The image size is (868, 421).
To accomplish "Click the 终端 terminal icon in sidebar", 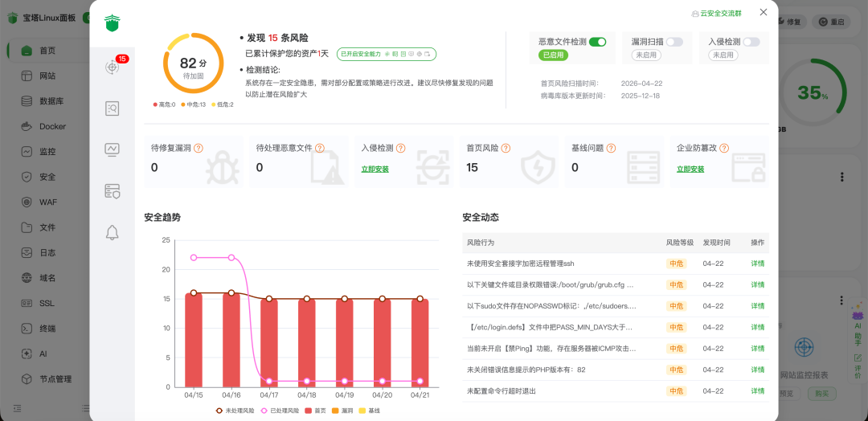I will [27, 328].
